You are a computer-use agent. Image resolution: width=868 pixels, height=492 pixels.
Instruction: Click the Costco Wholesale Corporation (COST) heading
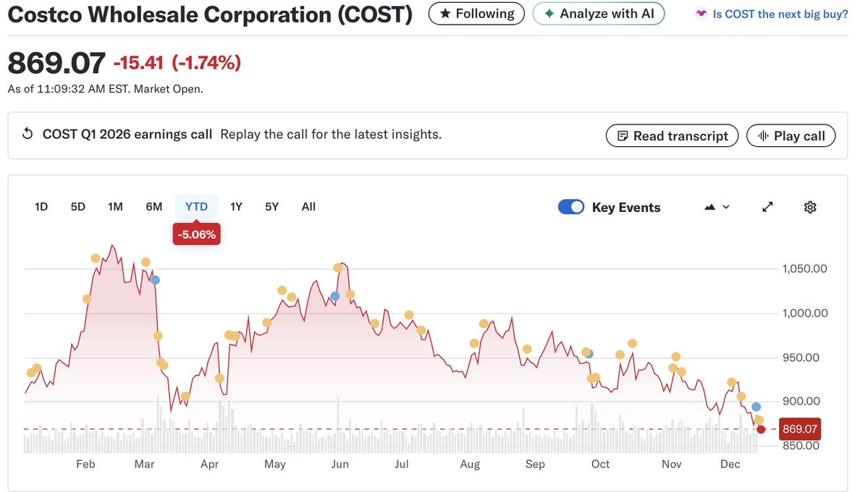tap(211, 14)
